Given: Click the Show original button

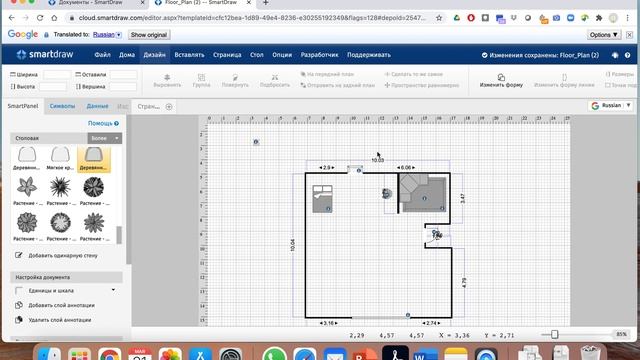Looking at the screenshot, I should [x=149, y=35].
